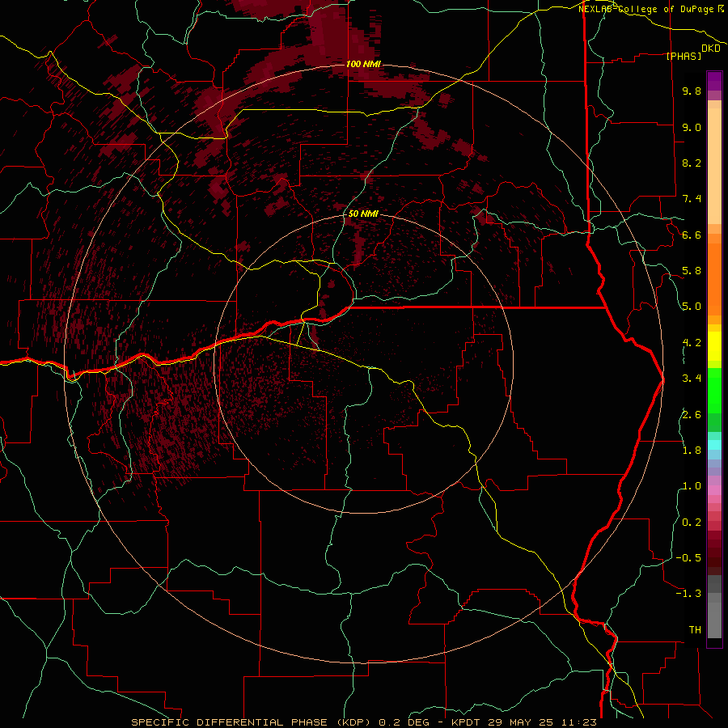728x728 pixels.
Task: Click the 0.2 legend value
Action: pos(692,523)
